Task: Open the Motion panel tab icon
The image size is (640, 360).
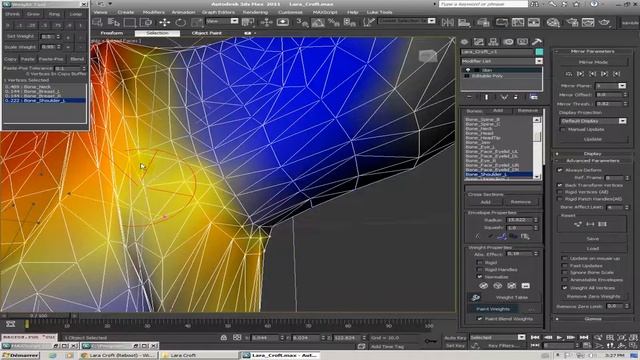Action: point(508,42)
